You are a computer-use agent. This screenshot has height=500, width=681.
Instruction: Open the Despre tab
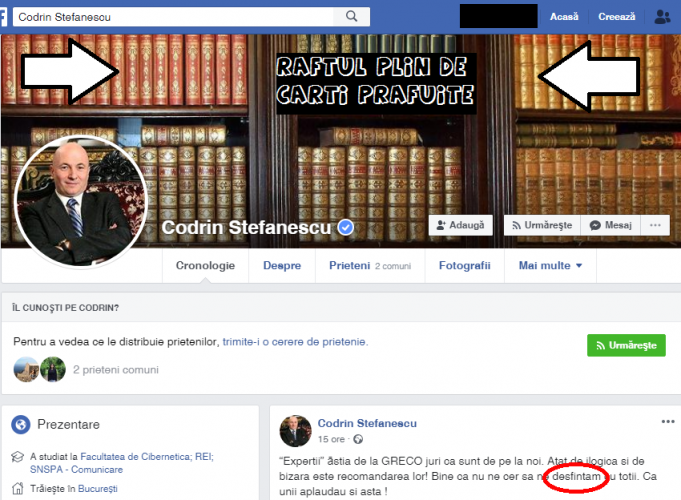[x=282, y=265]
